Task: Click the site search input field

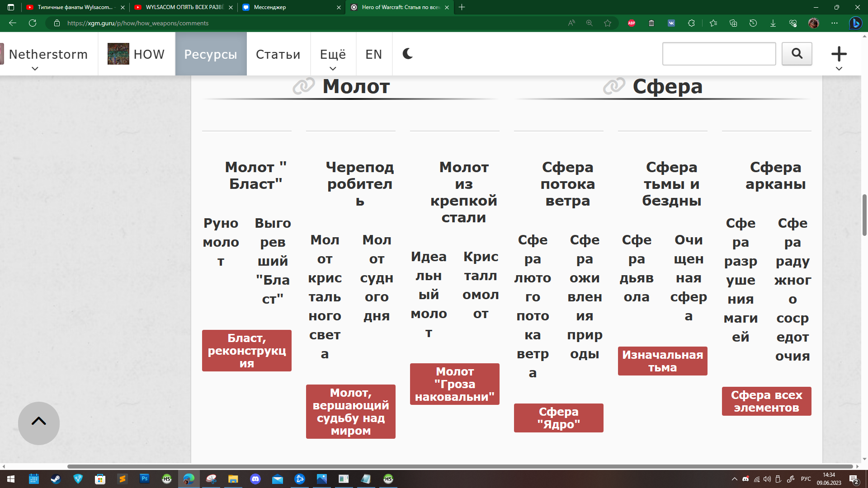Action: pyautogui.click(x=719, y=54)
